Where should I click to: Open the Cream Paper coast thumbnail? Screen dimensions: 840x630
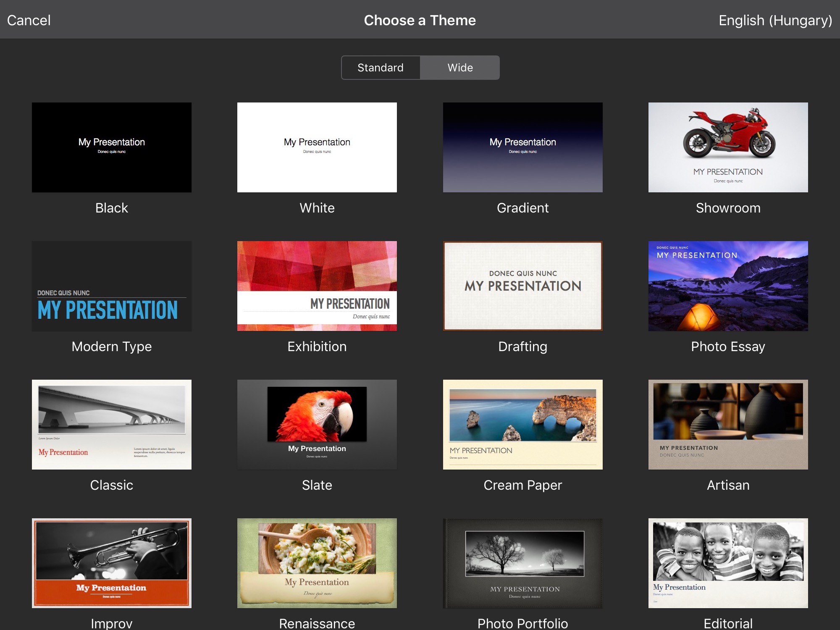pos(523,425)
